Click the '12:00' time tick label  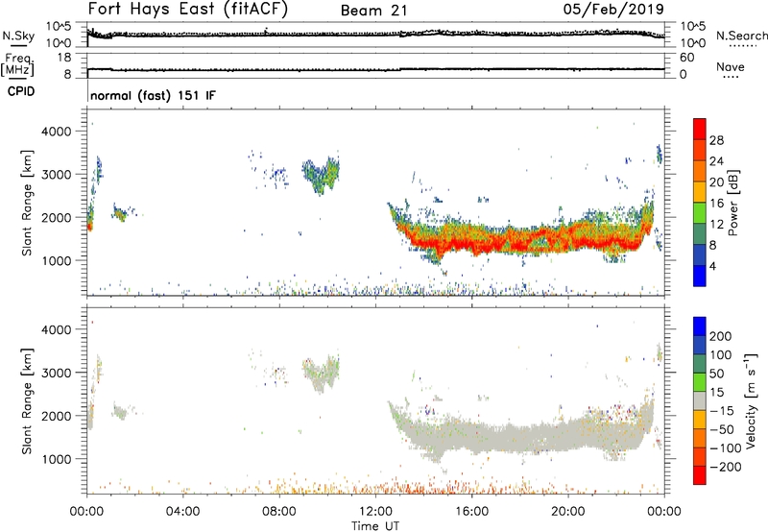click(x=375, y=512)
